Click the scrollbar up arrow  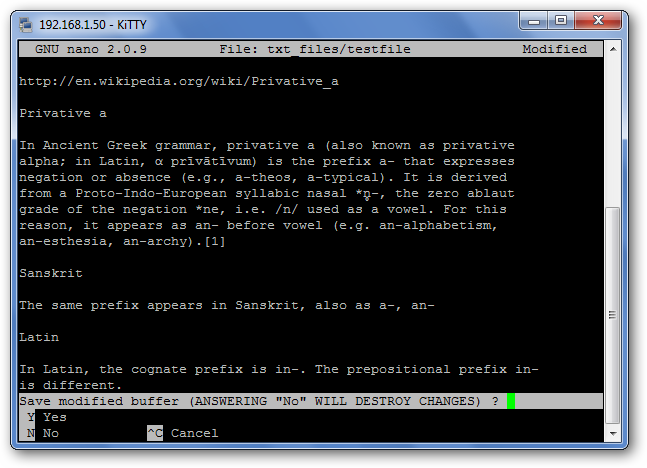tap(613, 49)
